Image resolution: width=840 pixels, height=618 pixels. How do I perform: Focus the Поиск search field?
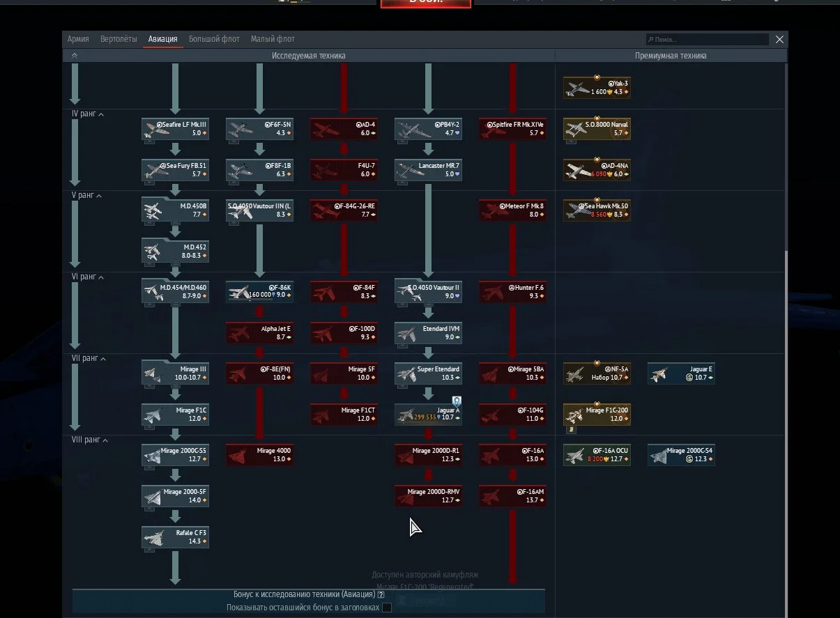click(x=707, y=40)
